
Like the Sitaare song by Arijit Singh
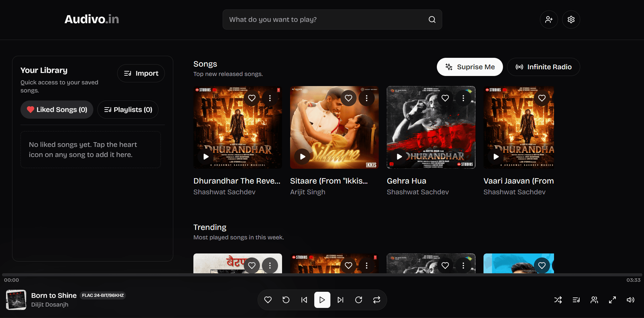349,98
